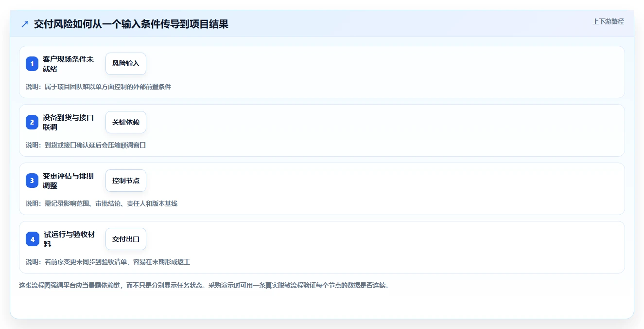The height and width of the screenshot is (329, 644).
Task: Select the step title 设备到货与接口联调
Action: click(68, 122)
